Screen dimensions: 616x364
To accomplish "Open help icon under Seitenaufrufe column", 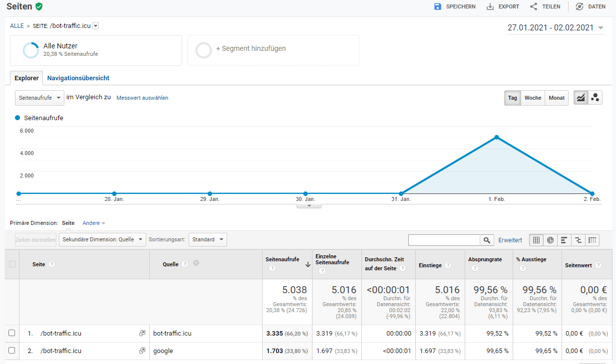I will [x=273, y=268].
